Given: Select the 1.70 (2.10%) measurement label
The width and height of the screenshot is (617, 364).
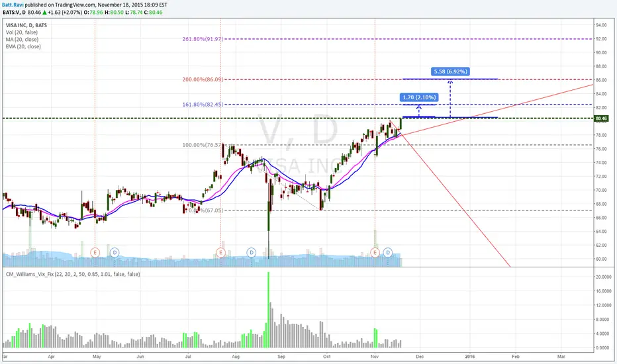Looking at the screenshot, I should [x=419, y=97].
